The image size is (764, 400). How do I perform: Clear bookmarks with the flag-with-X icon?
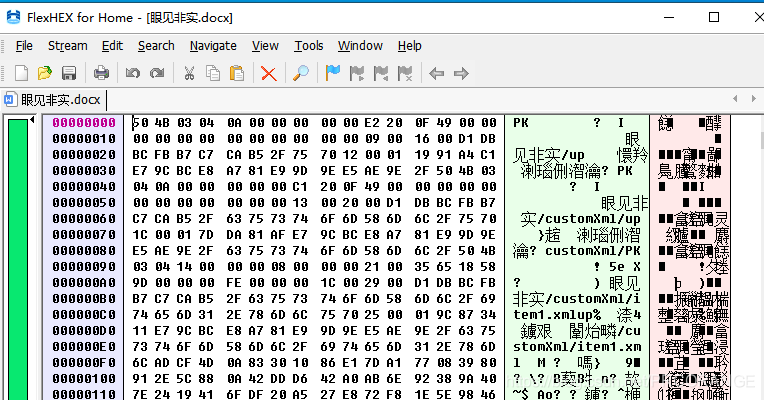(x=405, y=73)
